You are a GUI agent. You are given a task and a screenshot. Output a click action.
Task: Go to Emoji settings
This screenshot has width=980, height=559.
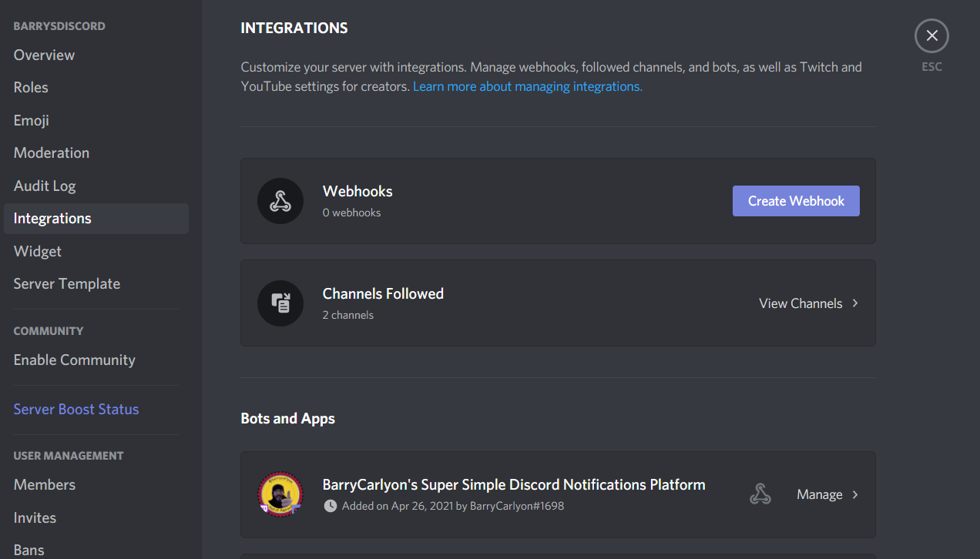pos(96,120)
